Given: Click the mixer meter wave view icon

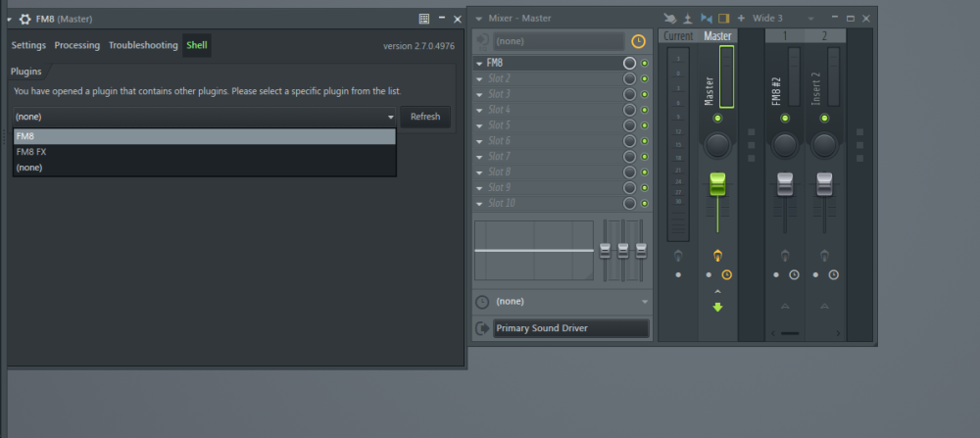Looking at the screenshot, I should (x=688, y=18).
